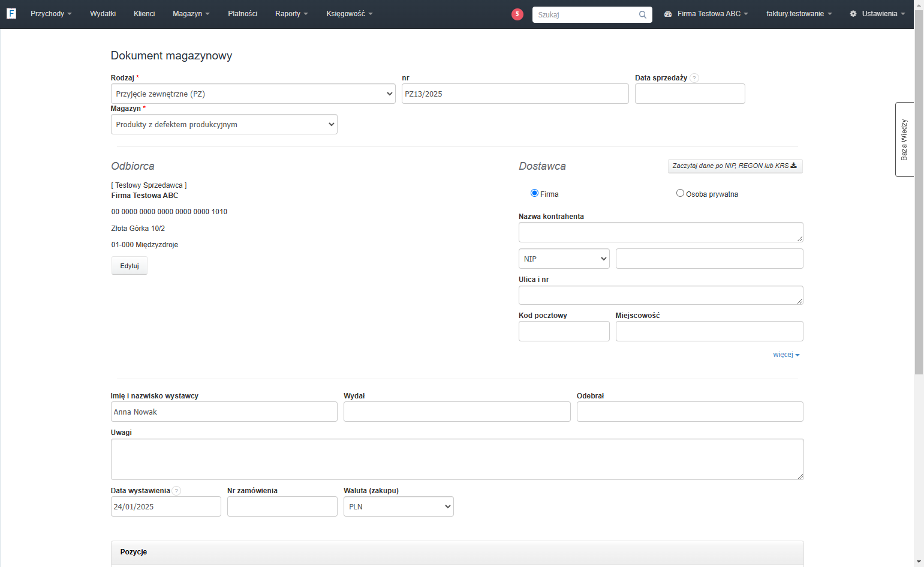Screen dimensions: 924x567
Task: Open the Księgowość menu
Action: (x=350, y=14)
